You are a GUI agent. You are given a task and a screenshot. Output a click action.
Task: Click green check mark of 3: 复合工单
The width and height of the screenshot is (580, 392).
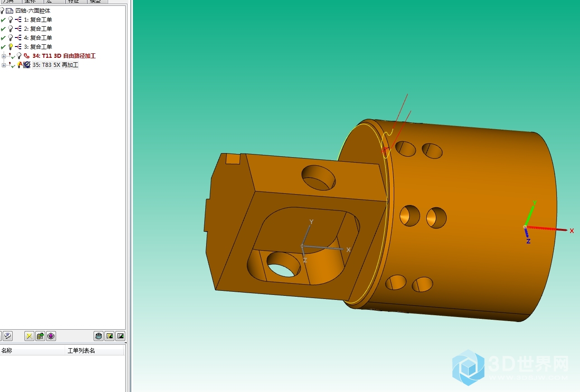coord(3,47)
